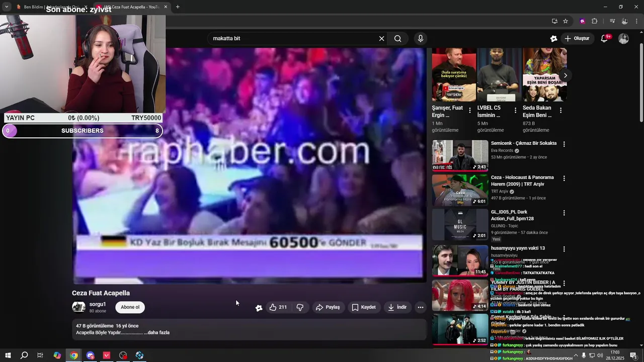
Task: Open the Chrome three-dot menu
Action: (637, 21)
